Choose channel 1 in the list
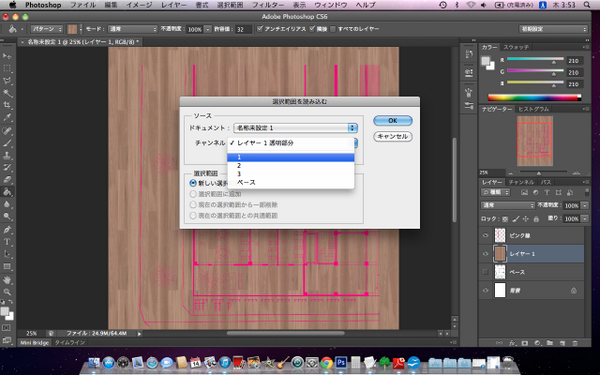This screenshot has height=375, width=600. pos(291,157)
